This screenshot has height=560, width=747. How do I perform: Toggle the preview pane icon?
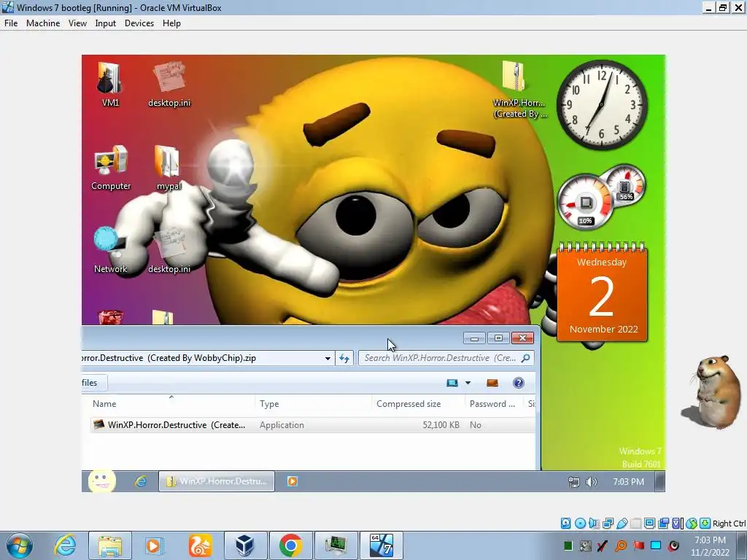point(492,383)
